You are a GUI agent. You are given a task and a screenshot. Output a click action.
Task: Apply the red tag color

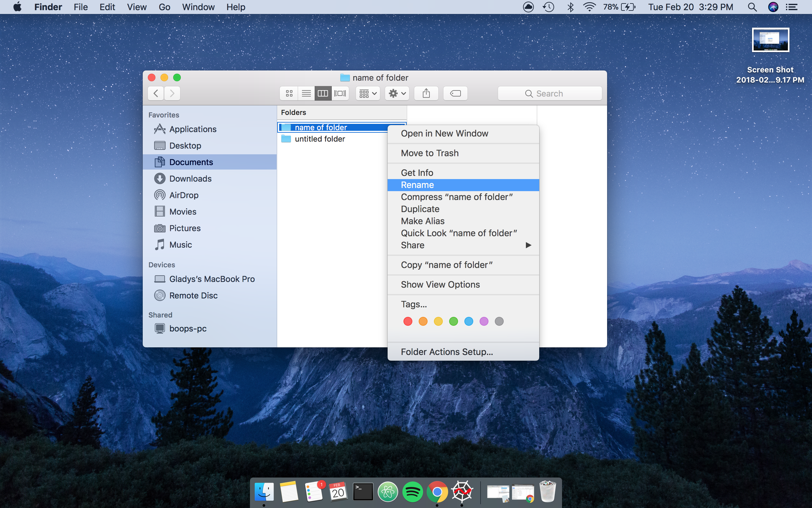click(x=408, y=321)
